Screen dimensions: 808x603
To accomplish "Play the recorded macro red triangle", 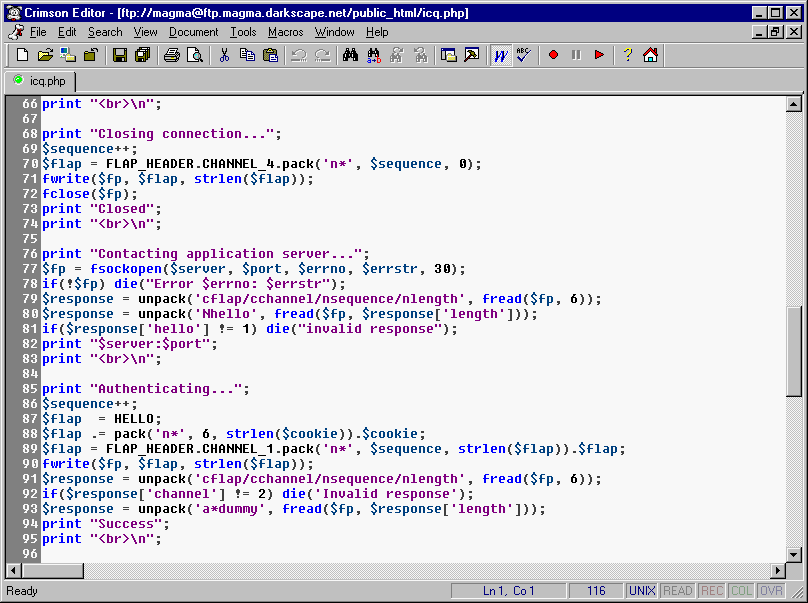I will point(599,55).
